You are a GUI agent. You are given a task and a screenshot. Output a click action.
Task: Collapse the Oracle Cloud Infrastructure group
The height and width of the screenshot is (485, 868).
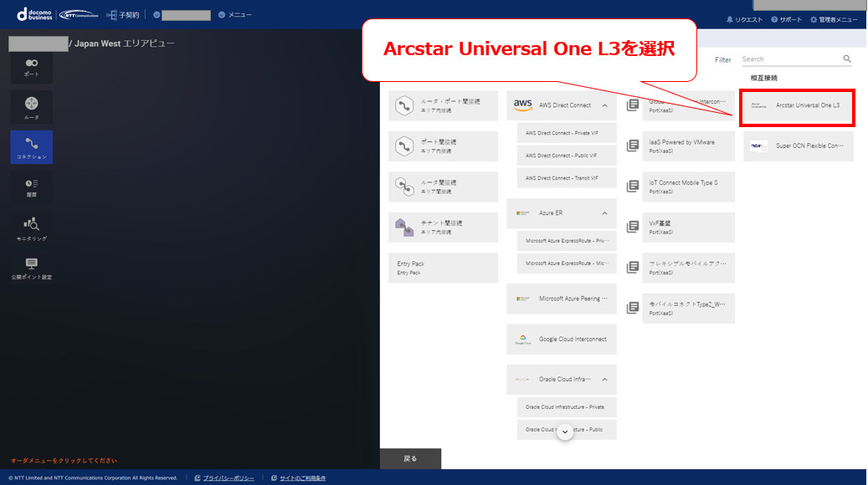pos(605,380)
